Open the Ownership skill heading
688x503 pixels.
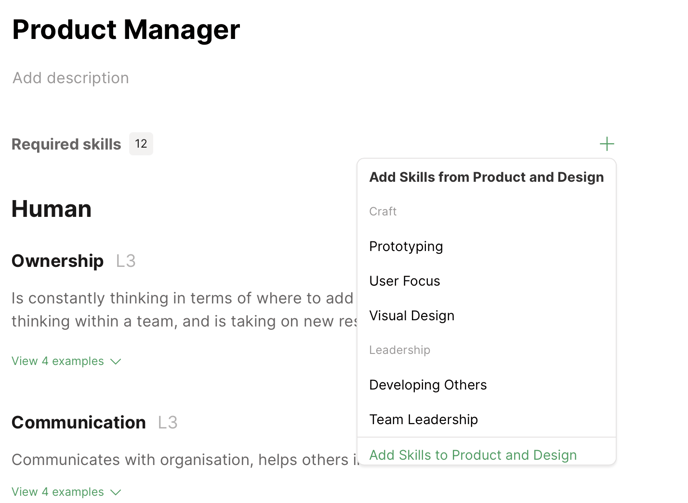point(57,261)
